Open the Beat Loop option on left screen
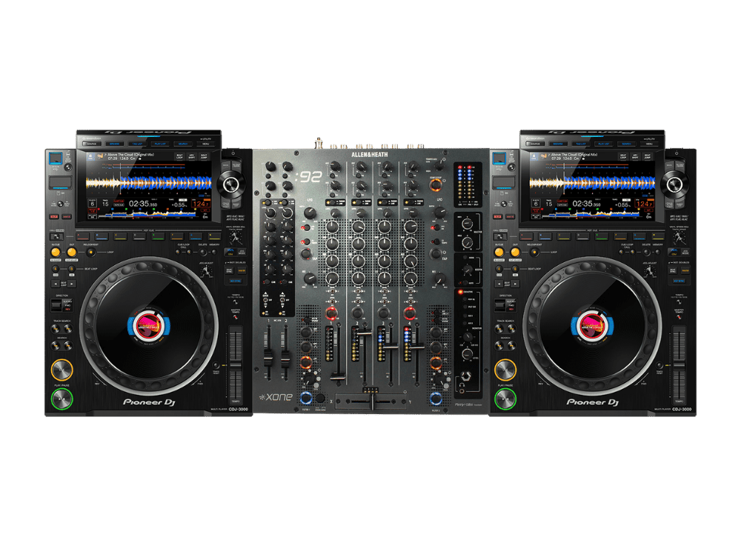The height and width of the screenshot is (560, 741). (179, 157)
